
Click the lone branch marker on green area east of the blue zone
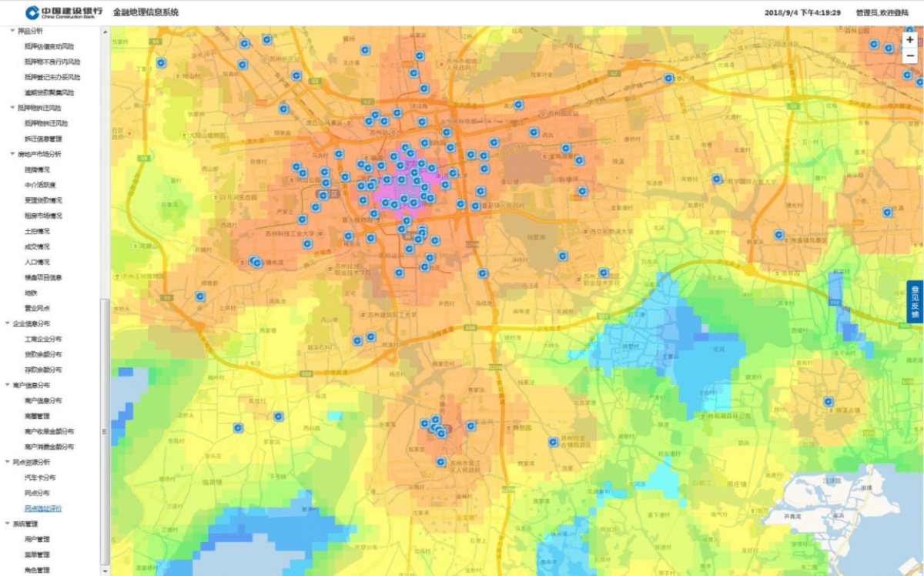[x=829, y=401]
